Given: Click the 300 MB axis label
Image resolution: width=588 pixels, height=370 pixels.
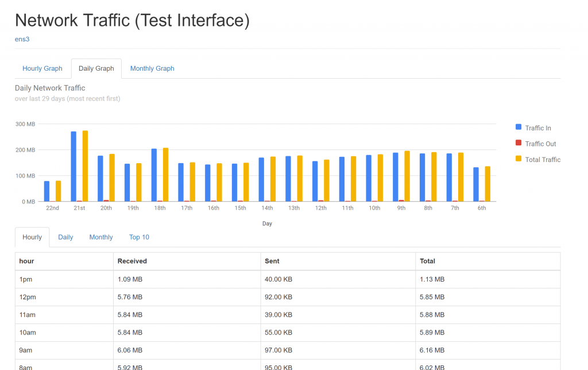Looking at the screenshot, I should [x=25, y=124].
